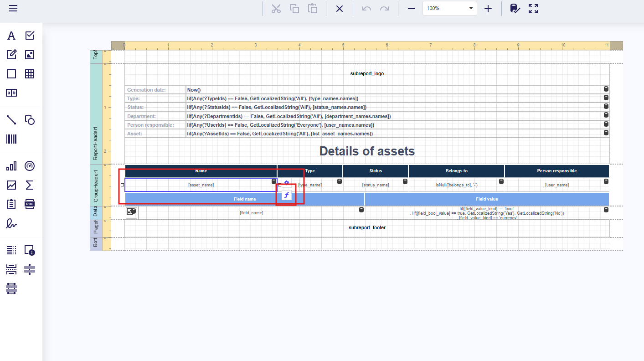Select the Label control in the toolbox
Screen dimensions: 644x361
point(11,36)
